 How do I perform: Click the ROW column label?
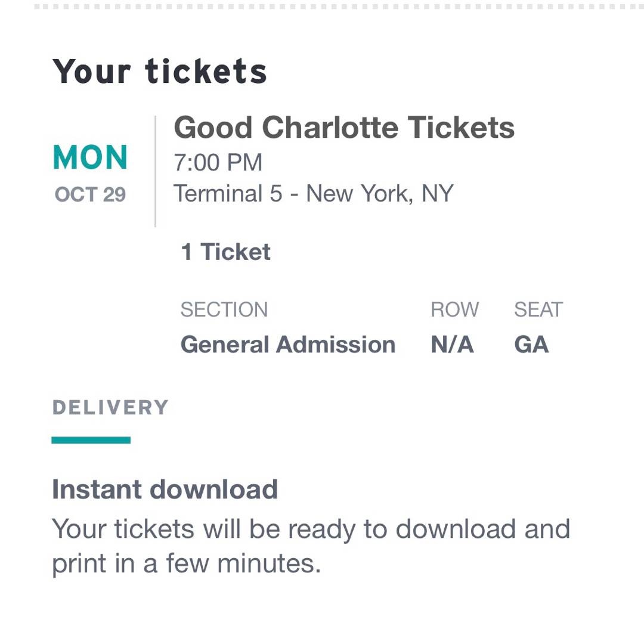coord(454,309)
